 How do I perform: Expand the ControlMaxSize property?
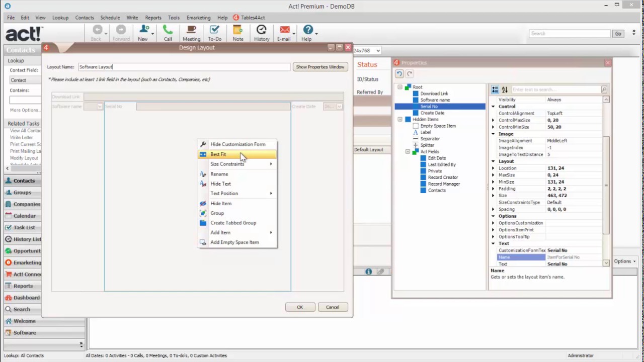click(493, 120)
